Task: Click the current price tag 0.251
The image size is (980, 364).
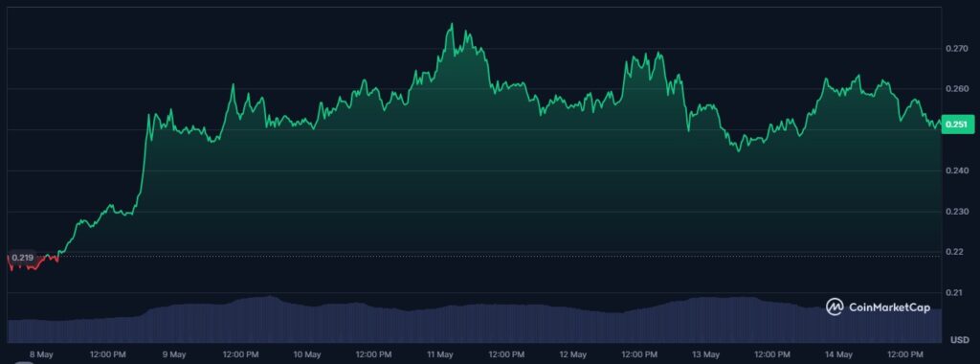Action: (x=958, y=125)
